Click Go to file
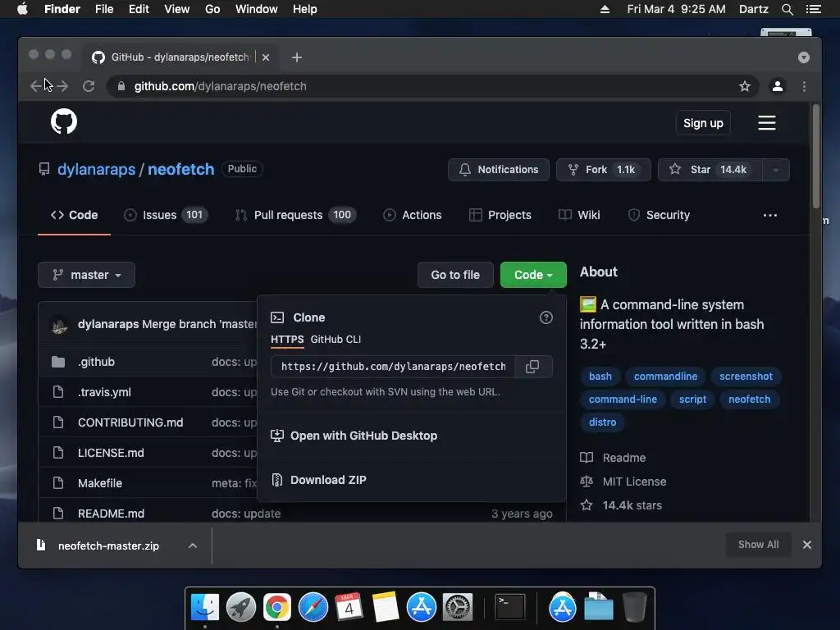Image resolution: width=840 pixels, height=630 pixels. [x=455, y=275]
